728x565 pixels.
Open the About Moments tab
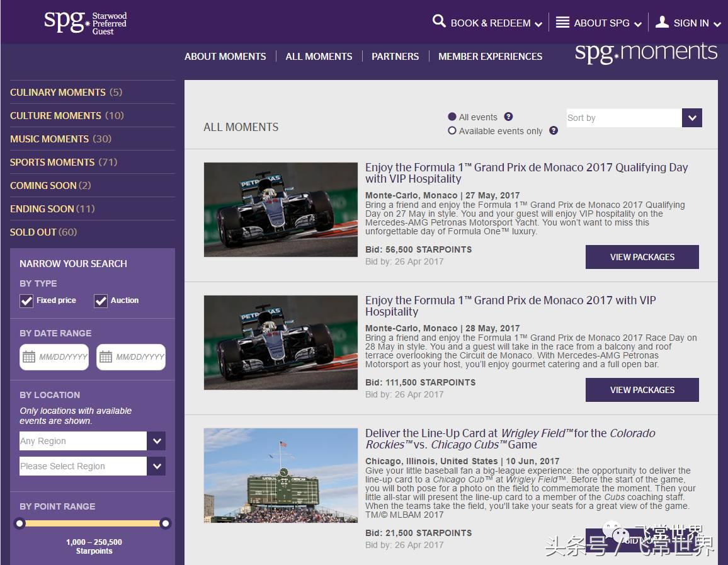[225, 57]
